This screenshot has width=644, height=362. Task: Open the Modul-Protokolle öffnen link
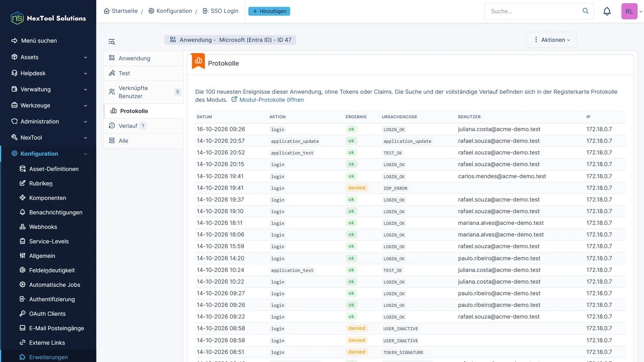(272, 100)
